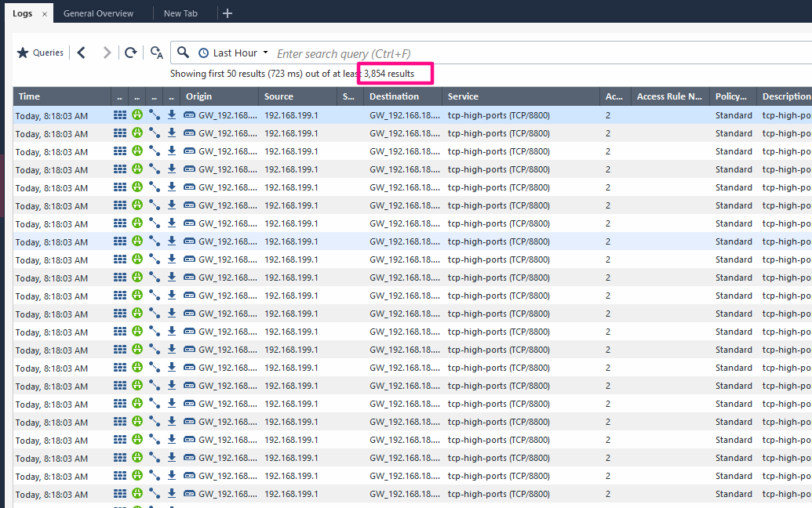Go forward with the right arrow
The width and height of the screenshot is (812, 508).
[x=107, y=53]
